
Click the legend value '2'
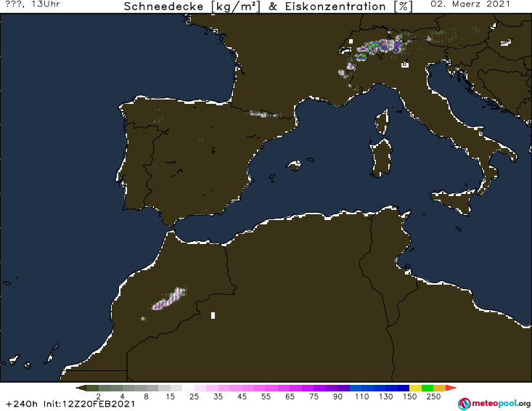pyautogui.click(x=99, y=396)
